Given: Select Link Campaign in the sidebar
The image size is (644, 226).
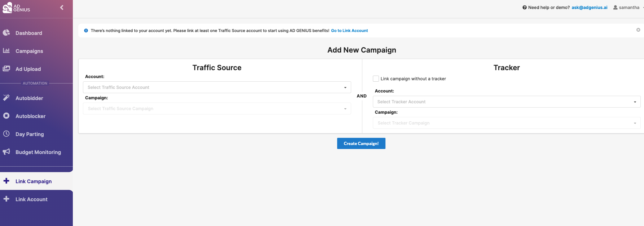Looking at the screenshot, I should tap(36, 181).
